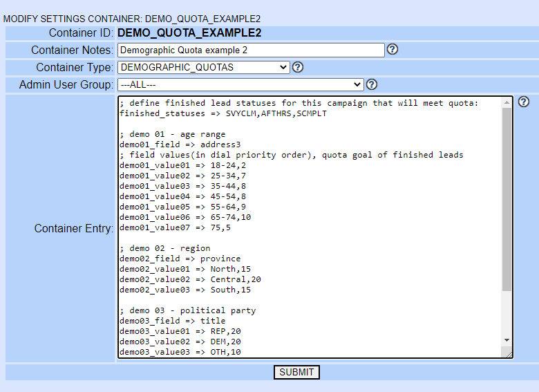The height and width of the screenshot is (392, 539).
Task: Click the 'demo01_value07 => 75,5' line
Action: pyautogui.click(x=176, y=227)
